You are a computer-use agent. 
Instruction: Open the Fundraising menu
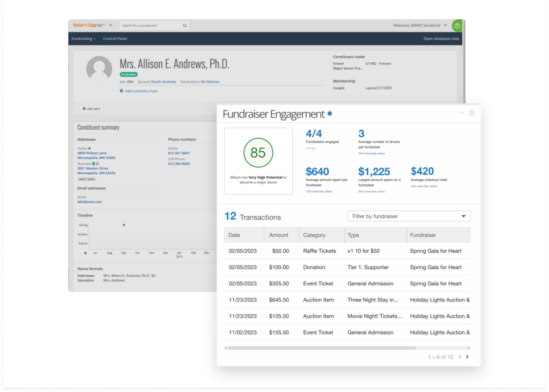(x=84, y=39)
